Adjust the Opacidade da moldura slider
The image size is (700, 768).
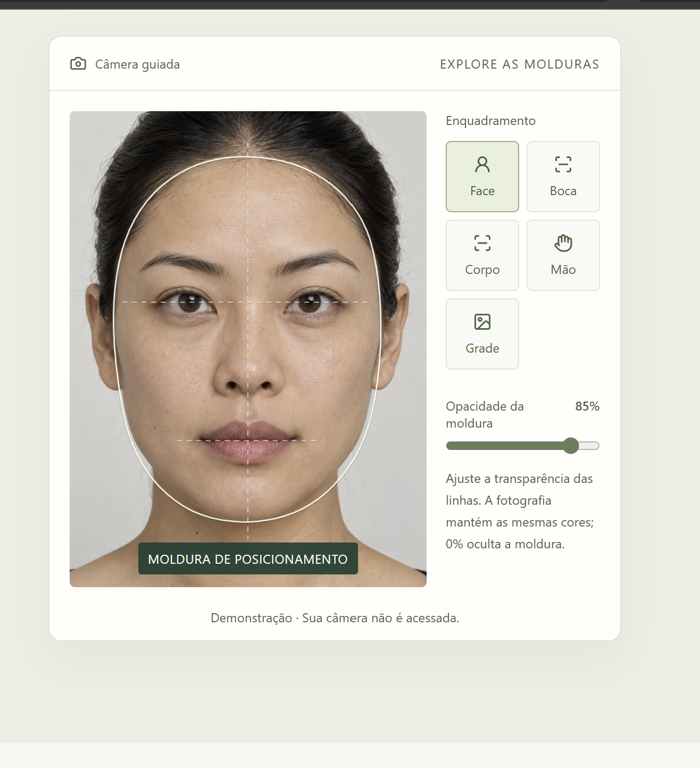pyautogui.click(x=523, y=446)
